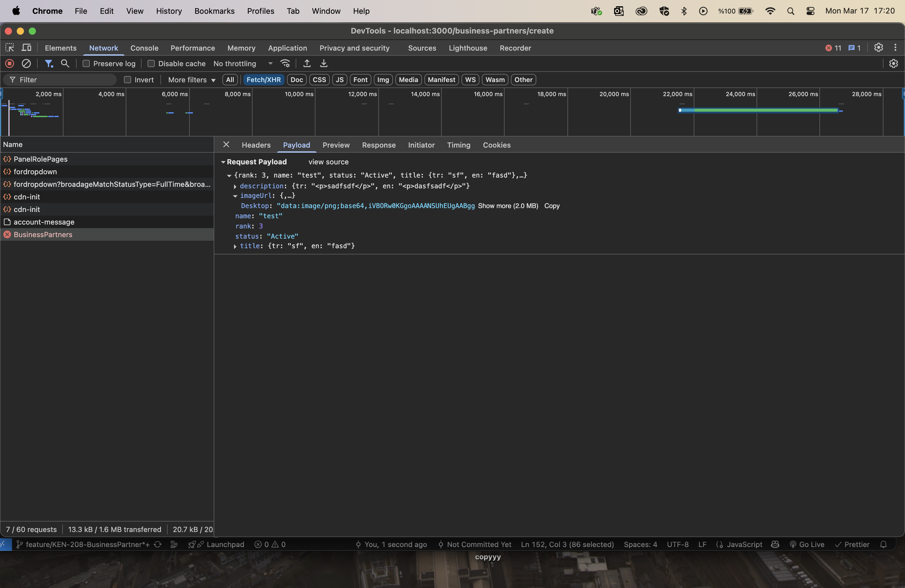
Task: Clear the network log
Action: pyautogui.click(x=26, y=63)
